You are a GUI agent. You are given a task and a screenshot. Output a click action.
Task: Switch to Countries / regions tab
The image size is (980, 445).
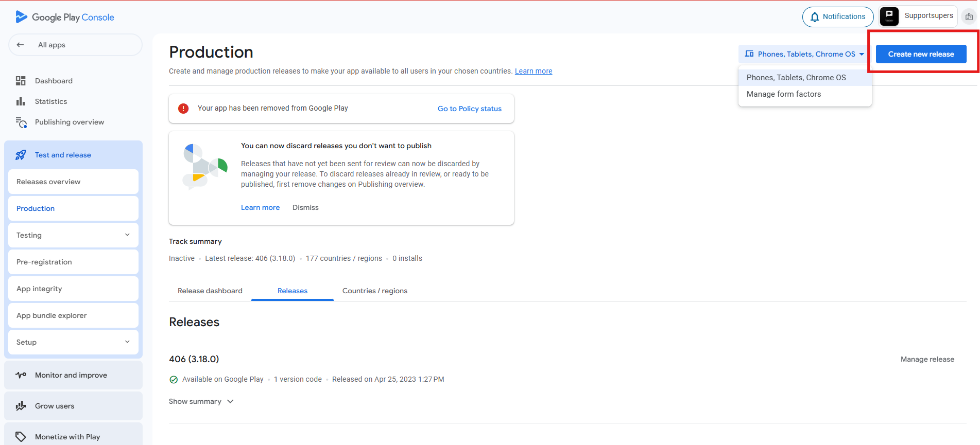[374, 291]
